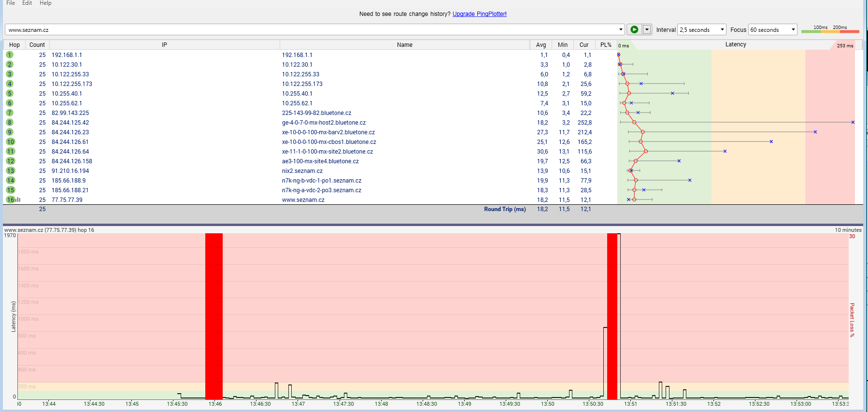Click the hop 11 green number icon

click(10, 151)
